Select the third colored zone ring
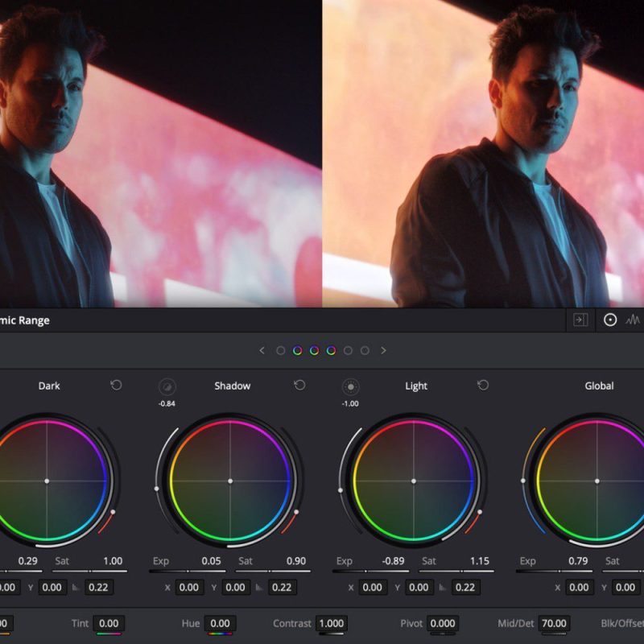Screen dimensions: 644x644 [x=331, y=350]
